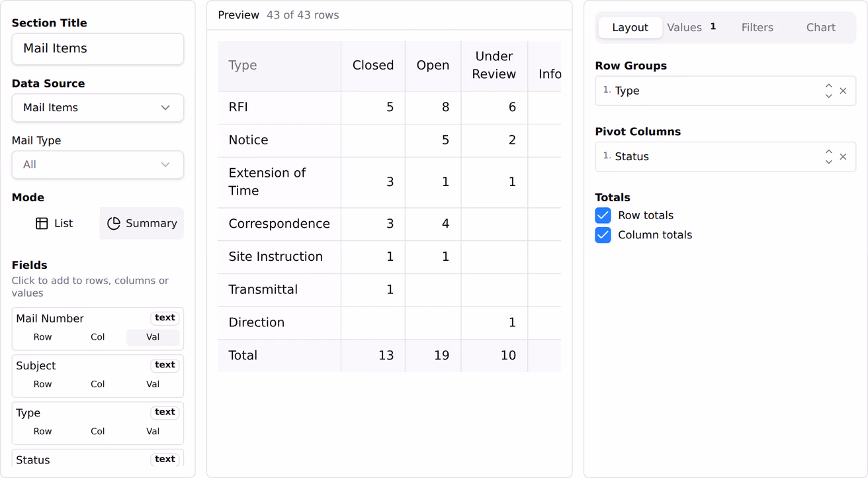Move Status pivot column up
Screen dimensions: 868x478
click(x=829, y=152)
